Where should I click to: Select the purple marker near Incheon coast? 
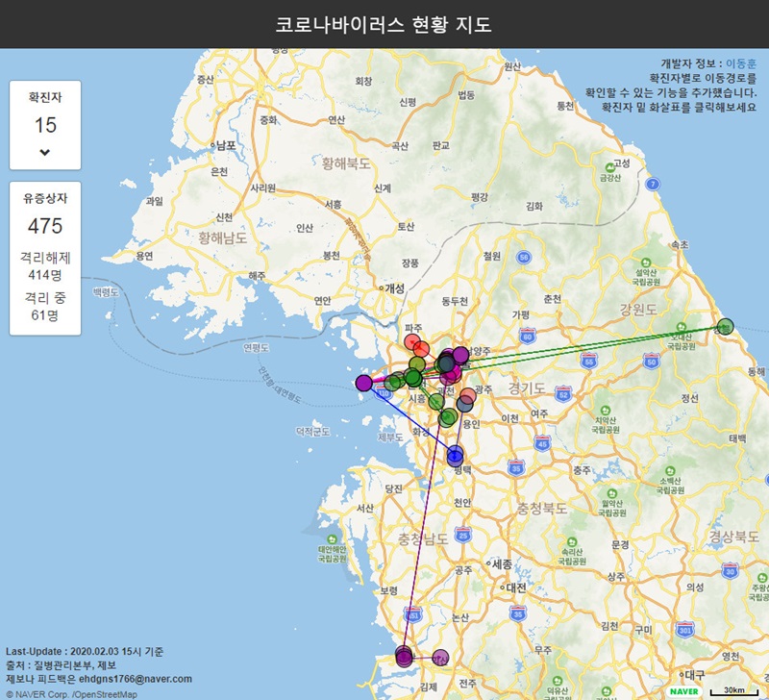[x=363, y=383]
